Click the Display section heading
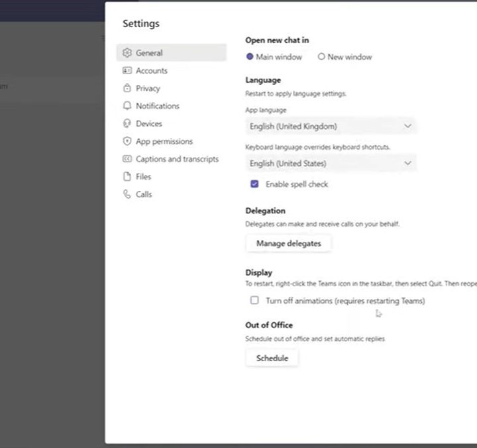The height and width of the screenshot is (448, 477). pyautogui.click(x=258, y=272)
